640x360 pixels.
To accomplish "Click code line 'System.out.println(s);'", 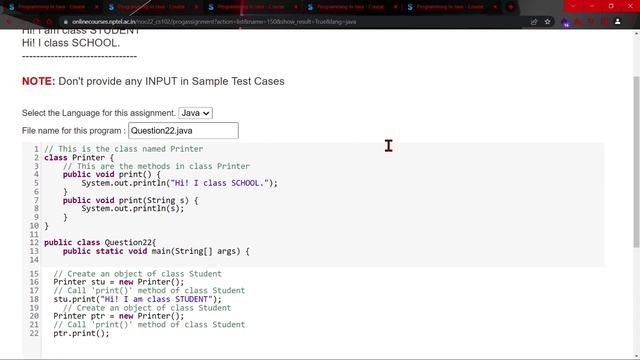I will [x=133, y=209].
